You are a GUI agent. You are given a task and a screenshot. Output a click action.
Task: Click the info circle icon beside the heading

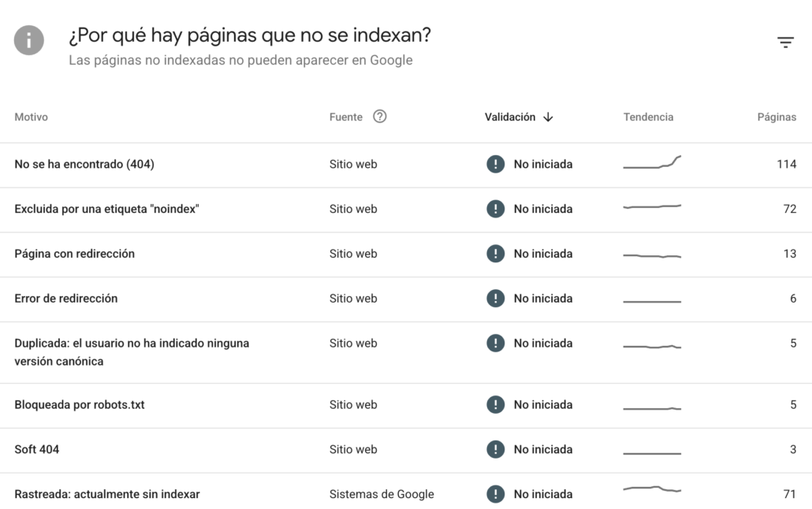(29, 40)
